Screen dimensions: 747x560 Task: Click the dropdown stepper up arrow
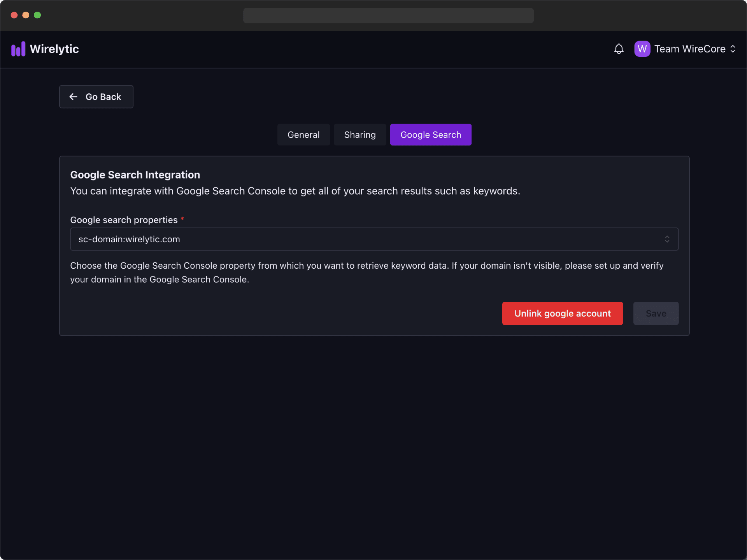667,236
